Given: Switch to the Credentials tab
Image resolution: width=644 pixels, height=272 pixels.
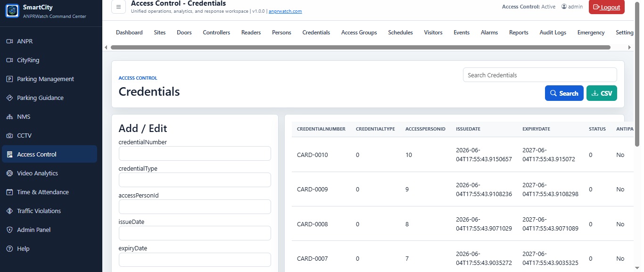Looking at the screenshot, I should [316, 33].
